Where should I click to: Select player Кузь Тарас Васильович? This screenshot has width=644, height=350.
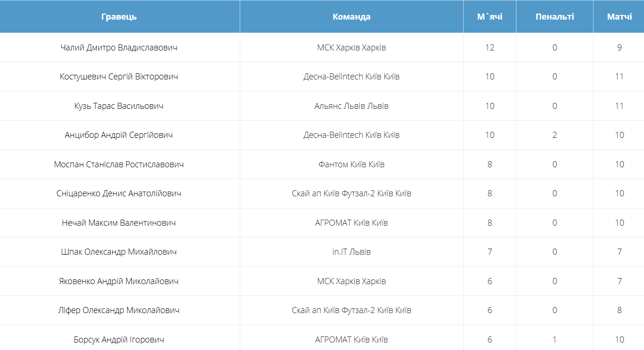coord(119,106)
